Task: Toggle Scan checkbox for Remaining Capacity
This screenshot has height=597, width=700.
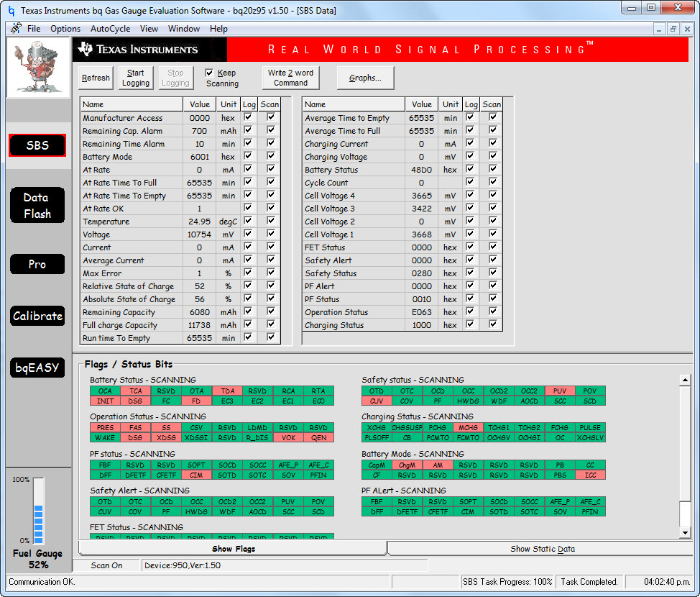Action: click(270, 311)
